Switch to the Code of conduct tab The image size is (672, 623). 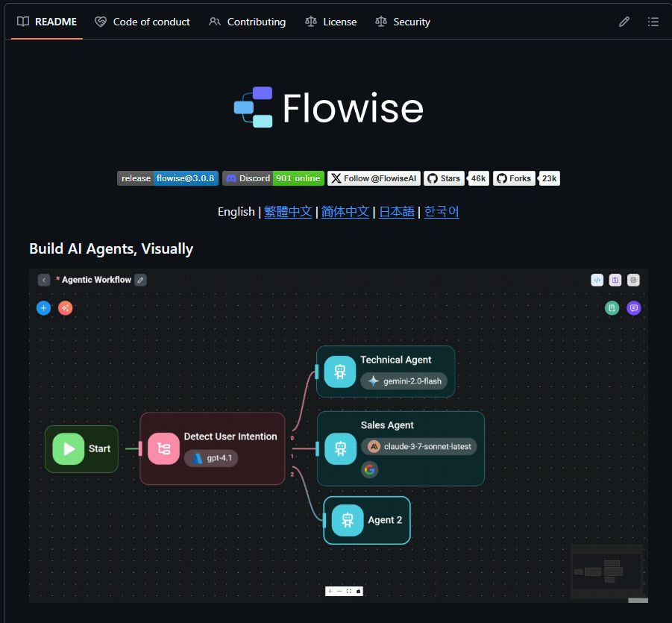tap(142, 22)
